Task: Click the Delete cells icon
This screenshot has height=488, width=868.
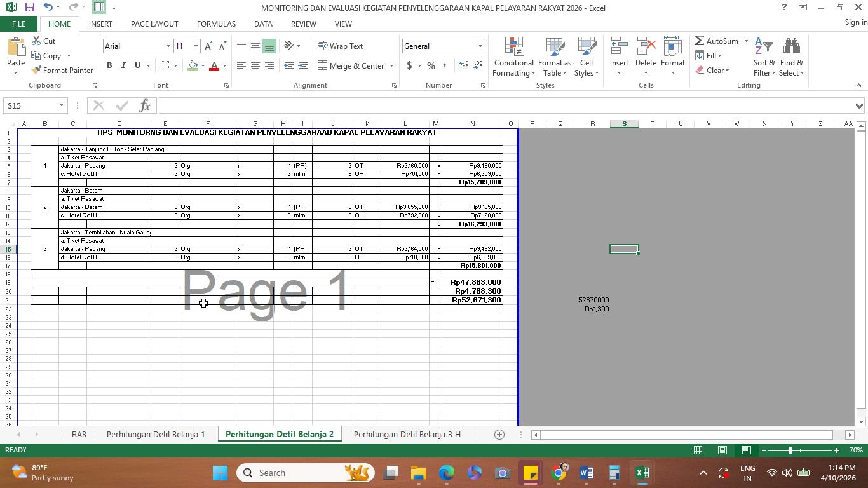Action: pos(646,46)
